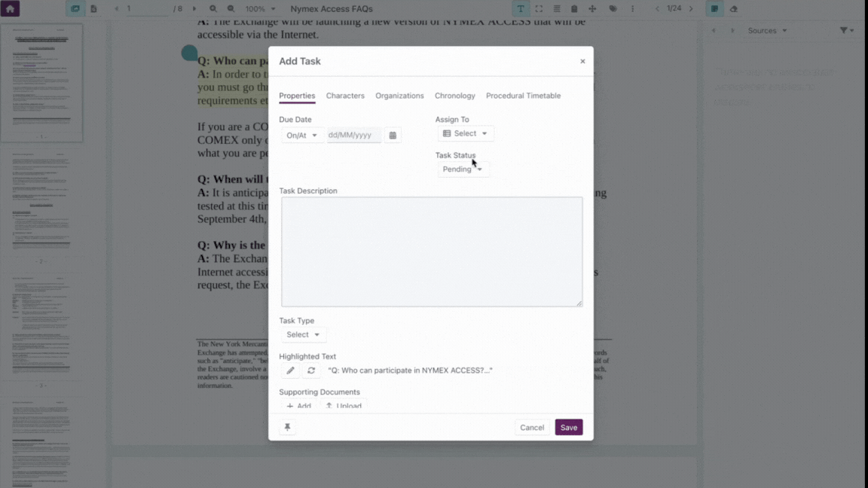Image resolution: width=868 pixels, height=488 pixels.
Task: Expand the Sources dropdown
Action: coord(767,30)
